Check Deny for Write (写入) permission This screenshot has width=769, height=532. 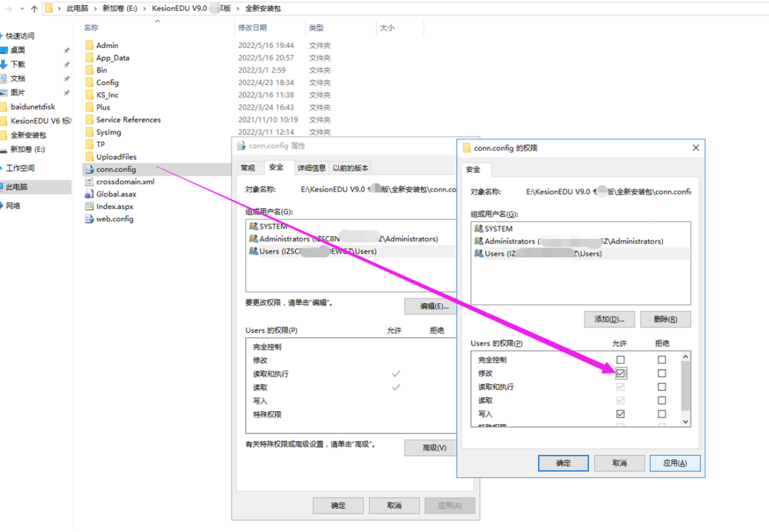662,414
